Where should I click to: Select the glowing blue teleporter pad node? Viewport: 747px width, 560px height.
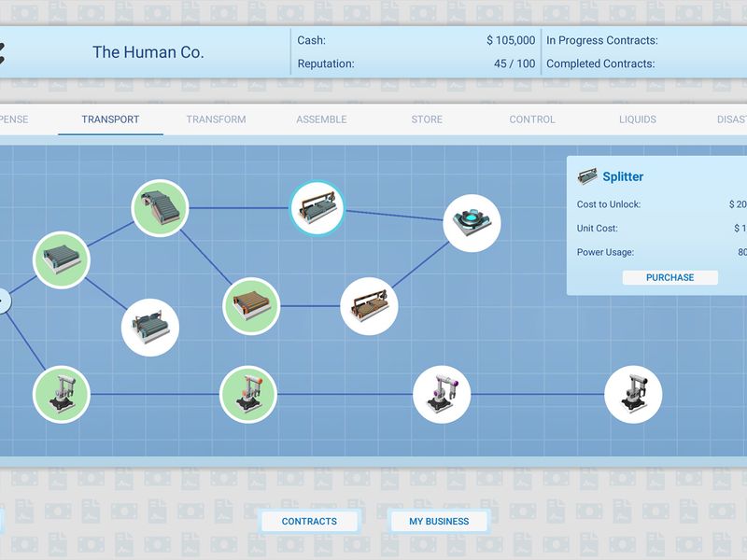tap(472, 223)
